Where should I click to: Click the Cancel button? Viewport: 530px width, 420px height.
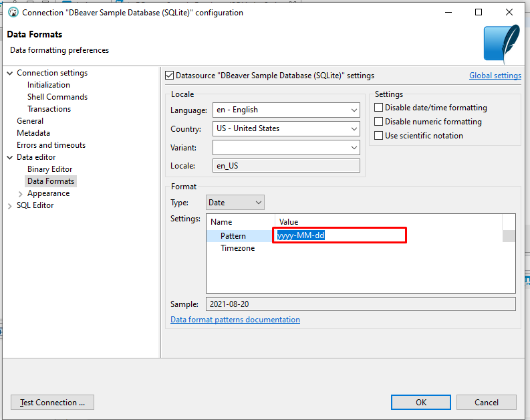click(487, 403)
